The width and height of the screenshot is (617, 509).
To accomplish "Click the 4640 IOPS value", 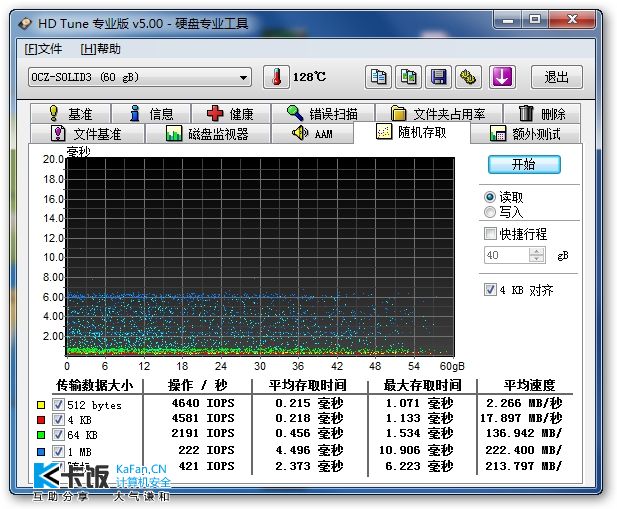I will click(203, 403).
